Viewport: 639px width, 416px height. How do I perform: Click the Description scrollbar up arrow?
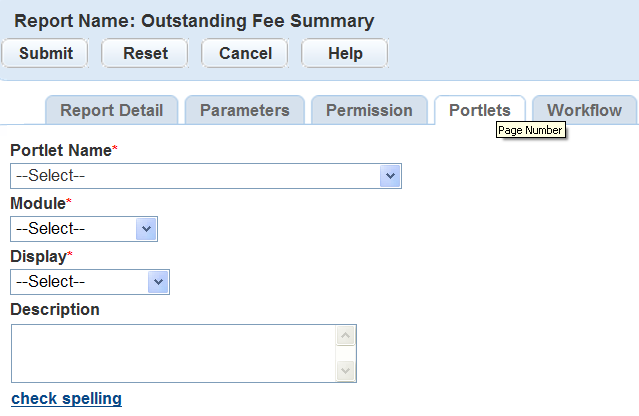click(x=345, y=336)
